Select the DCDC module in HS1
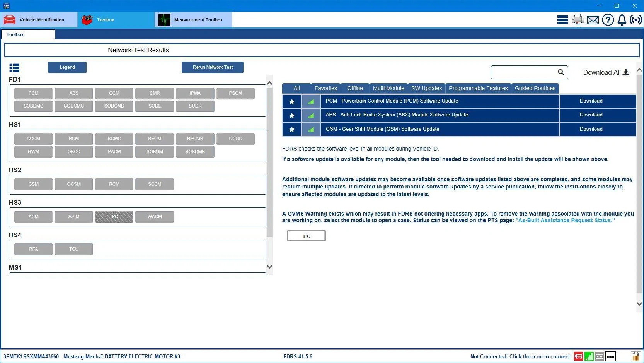644x363 pixels. 235,139
